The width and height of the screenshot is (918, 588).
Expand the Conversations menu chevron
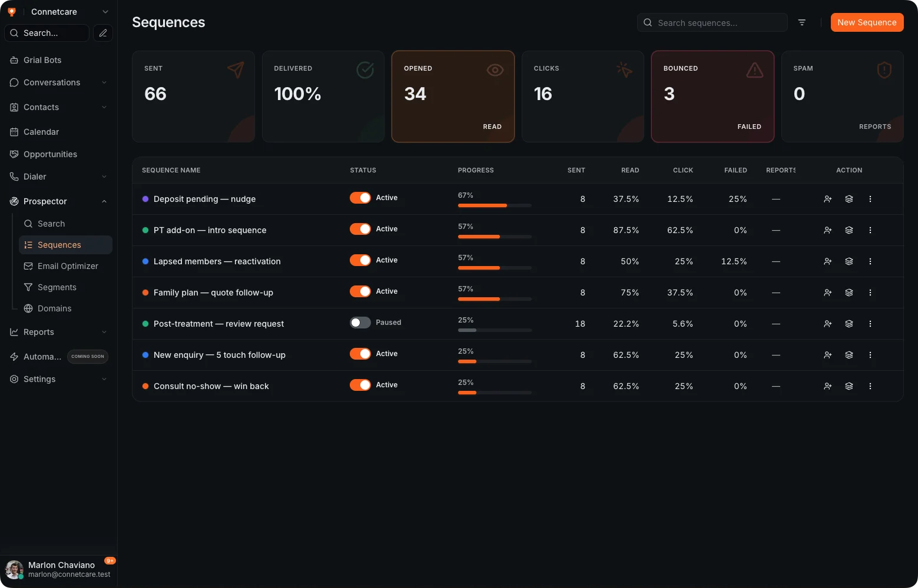[104, 82]
